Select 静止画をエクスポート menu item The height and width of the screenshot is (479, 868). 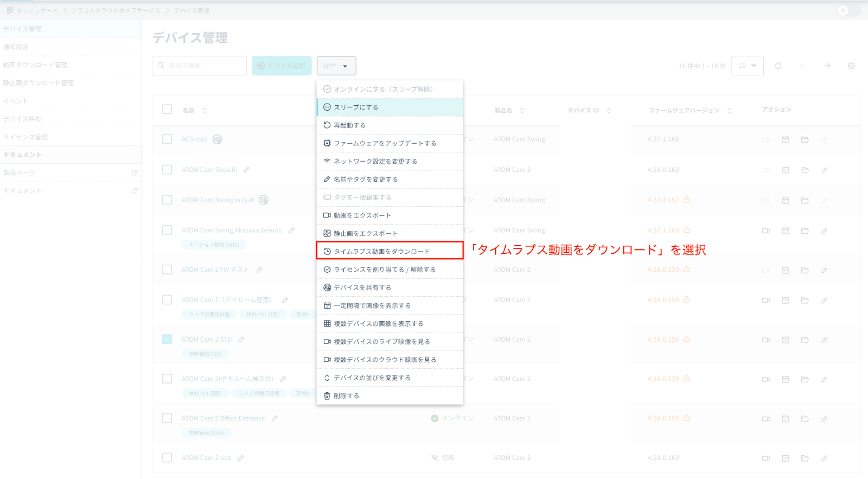[390, 233]
